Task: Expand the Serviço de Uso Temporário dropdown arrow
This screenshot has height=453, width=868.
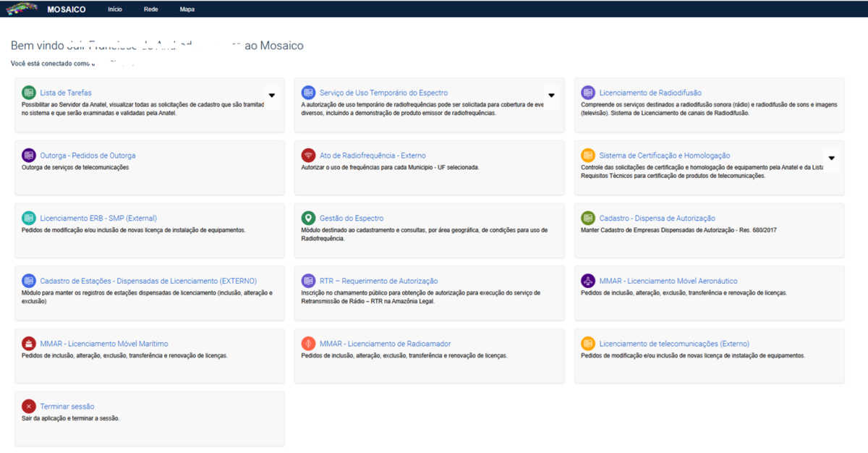Action: pyautogui.click(x=551, y=96)
